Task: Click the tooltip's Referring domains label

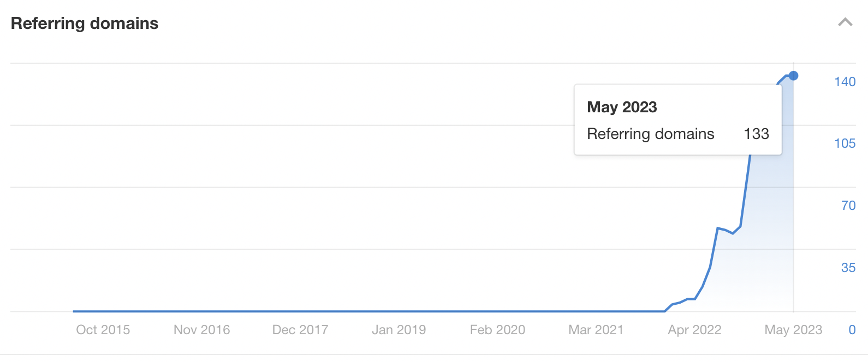Action: click(x=650, y=134)
